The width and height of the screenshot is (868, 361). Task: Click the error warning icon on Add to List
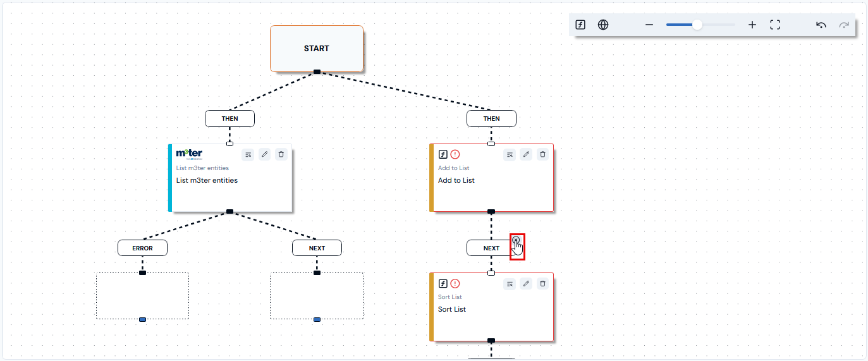tap(455, 154)
